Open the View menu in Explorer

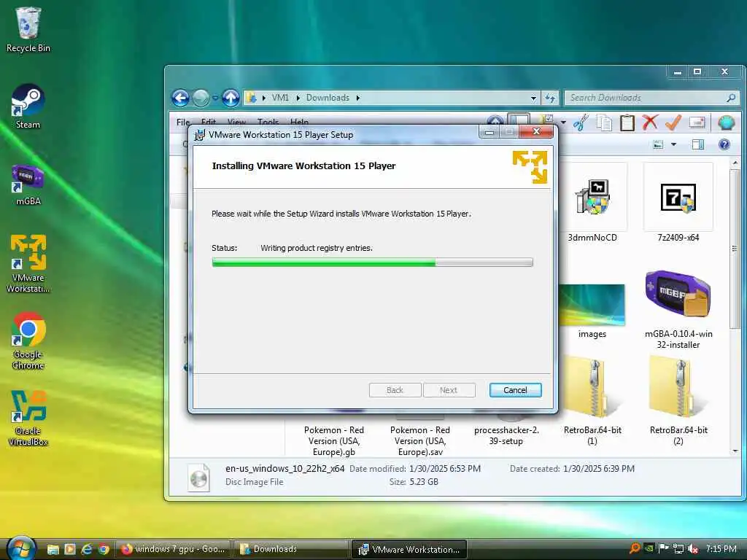[236, 122]
